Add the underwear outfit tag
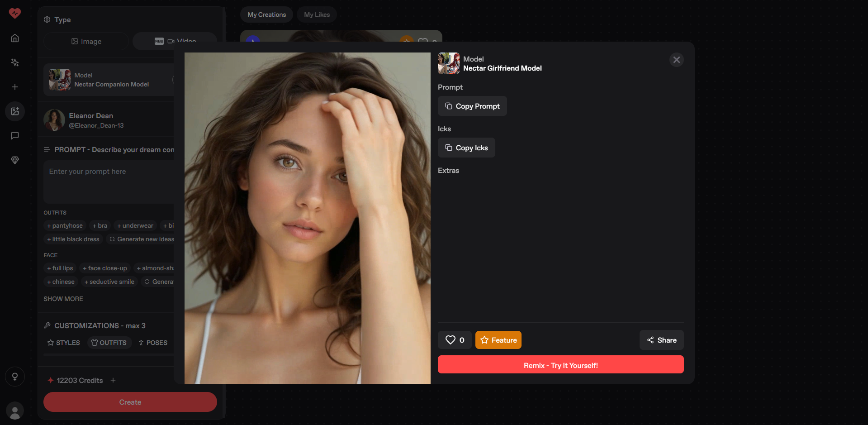 pyautogui.click(x=135, y=225)
